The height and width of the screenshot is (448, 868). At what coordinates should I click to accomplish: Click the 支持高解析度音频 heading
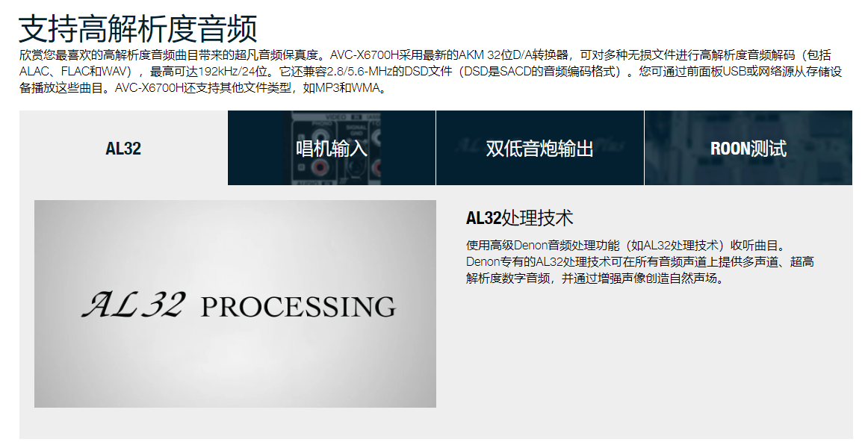pos(138,29)
